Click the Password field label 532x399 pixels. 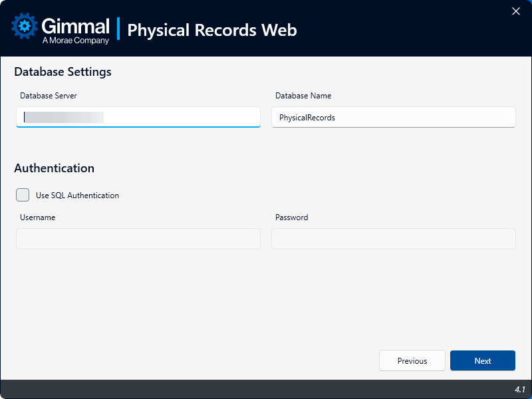pyautogui.click(x=292, y=217)
